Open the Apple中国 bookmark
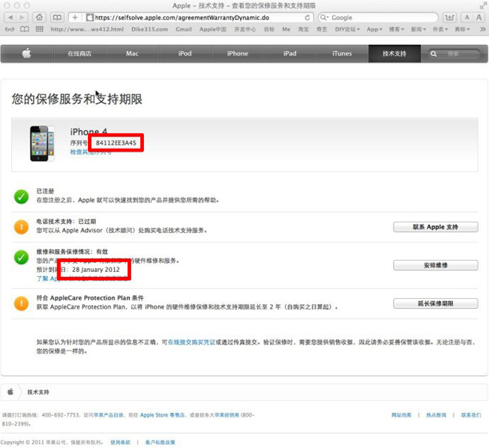 point(213,29)
